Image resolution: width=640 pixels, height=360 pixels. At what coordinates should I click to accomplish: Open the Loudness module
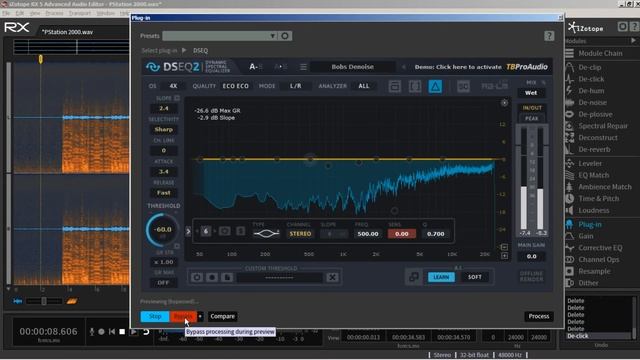tap(593, 211)
